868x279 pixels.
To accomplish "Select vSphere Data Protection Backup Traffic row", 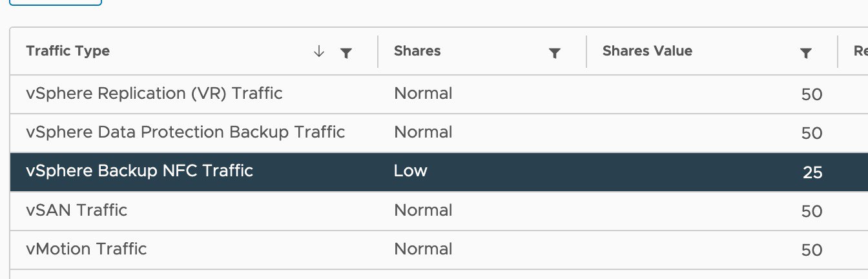I will tap(439, 133).
